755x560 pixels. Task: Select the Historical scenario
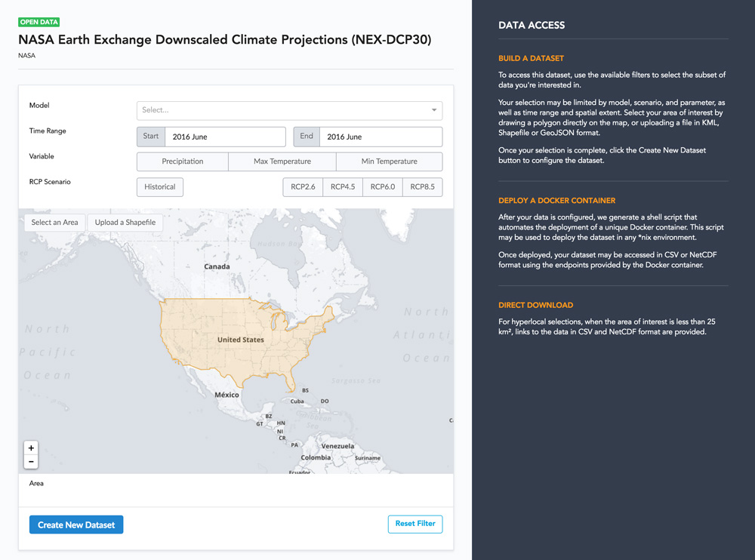[x=160, y=187]
